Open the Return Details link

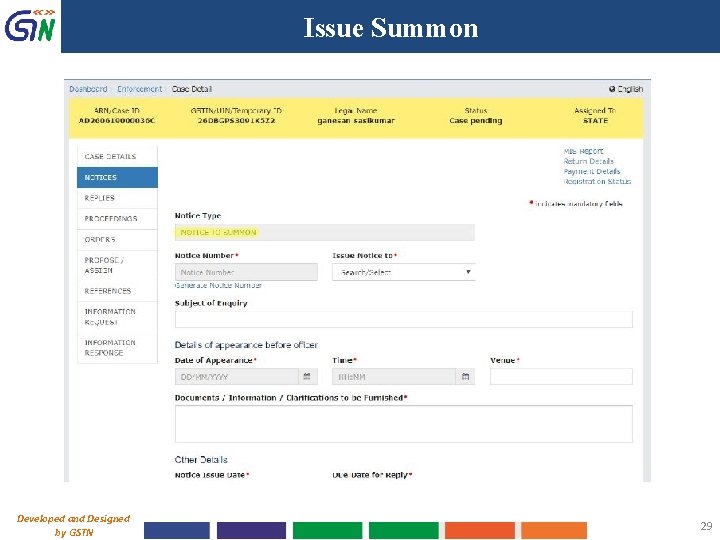(589, 161)
